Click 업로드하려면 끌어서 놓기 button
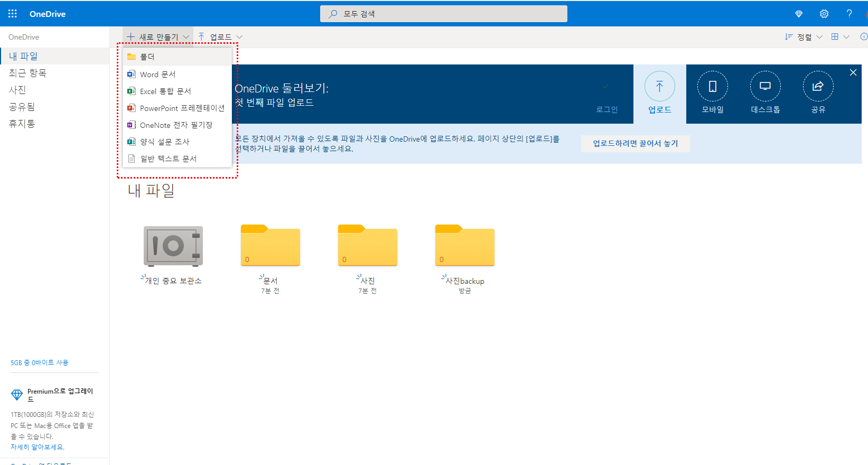Viewport: 868px width, 465px height. click(x=636, y=144)
